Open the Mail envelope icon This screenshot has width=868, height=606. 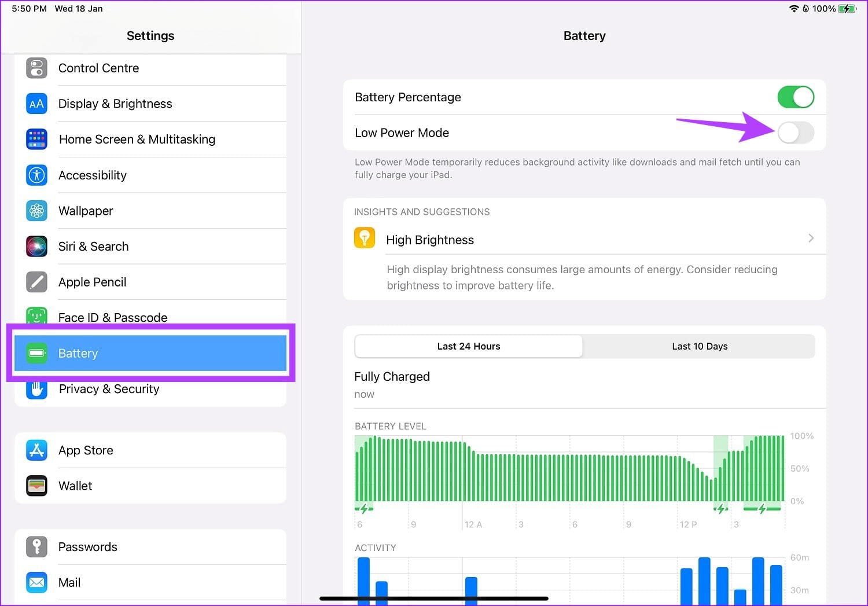36,582
